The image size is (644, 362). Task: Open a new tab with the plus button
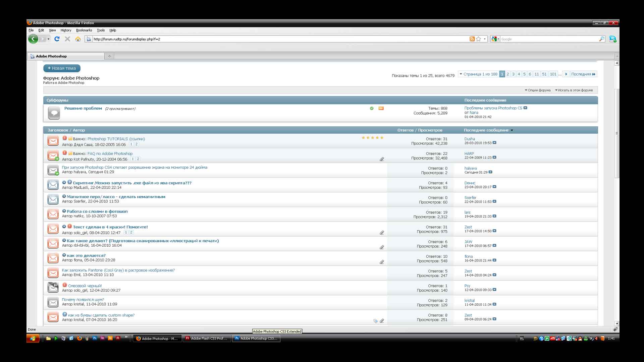(x=109, y=56)
